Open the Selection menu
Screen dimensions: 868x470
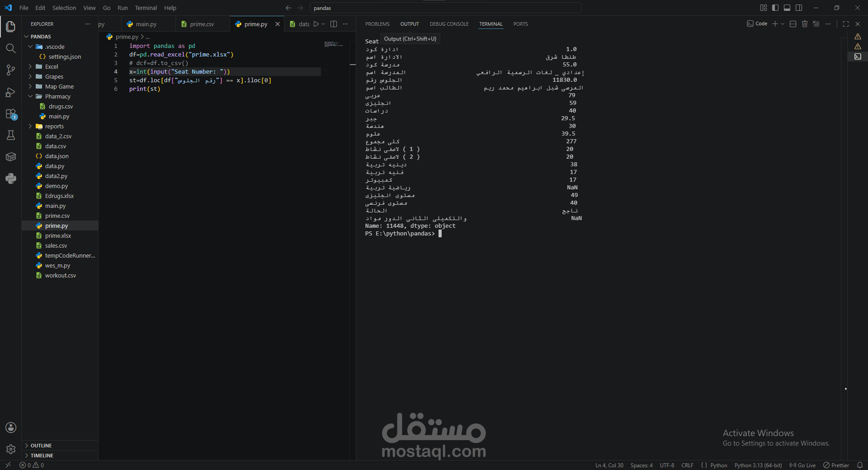[64, 8]
